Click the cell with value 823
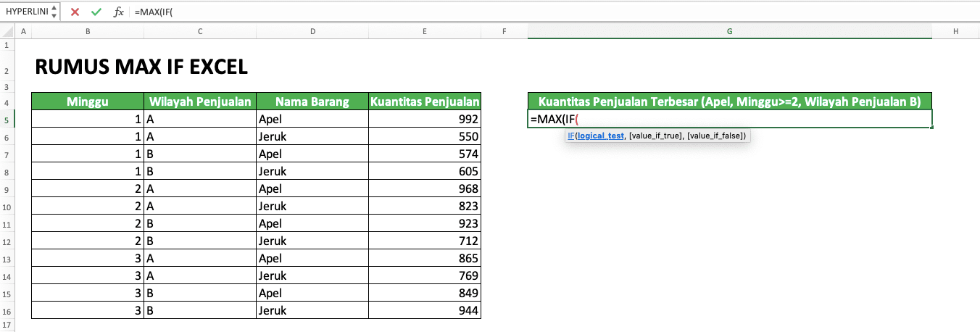Image resolution: width=980 pixels, height=332 pixels. (x=424, y=206)
